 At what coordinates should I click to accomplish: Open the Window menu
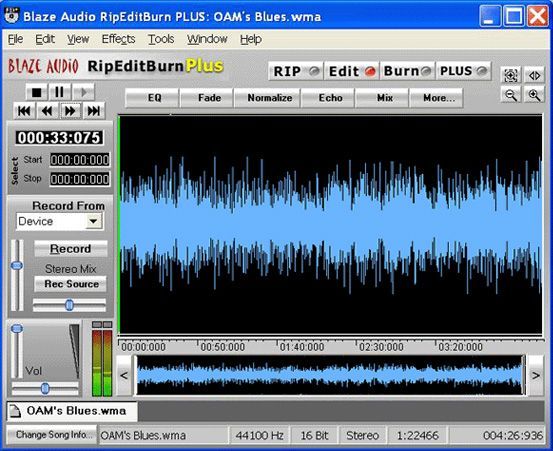click(207, 39)
